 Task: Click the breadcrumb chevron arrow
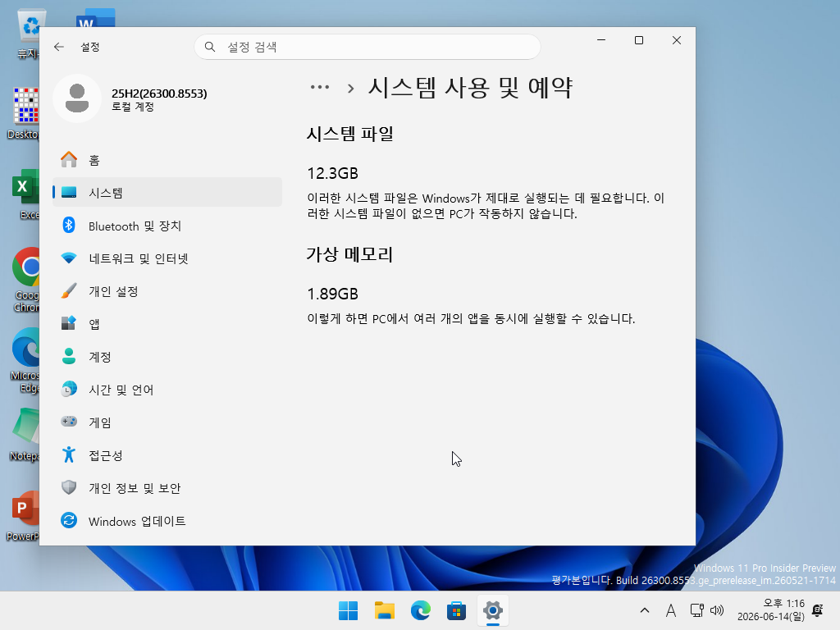tap(350, 89)
